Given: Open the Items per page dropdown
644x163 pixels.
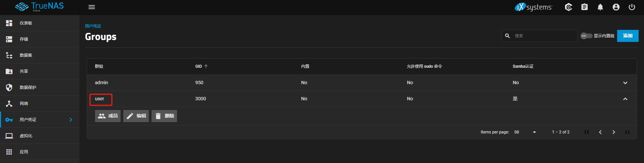Looking at the screenshot, I should tap(525, 132).
